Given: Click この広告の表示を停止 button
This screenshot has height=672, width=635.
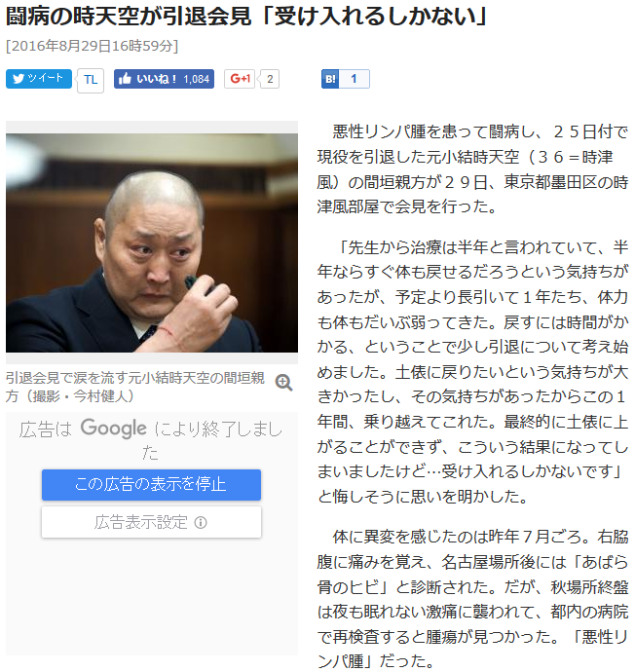Looking at the screenshot, I should point(151,485).
